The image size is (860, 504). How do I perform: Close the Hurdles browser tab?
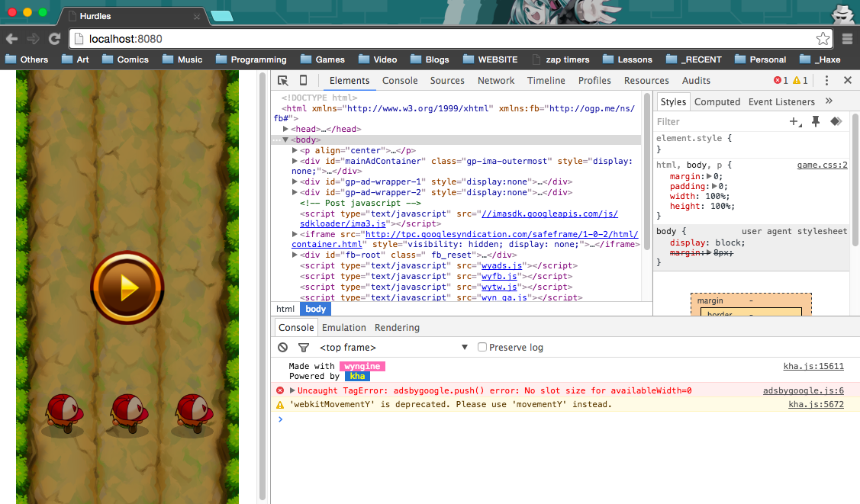196,17
